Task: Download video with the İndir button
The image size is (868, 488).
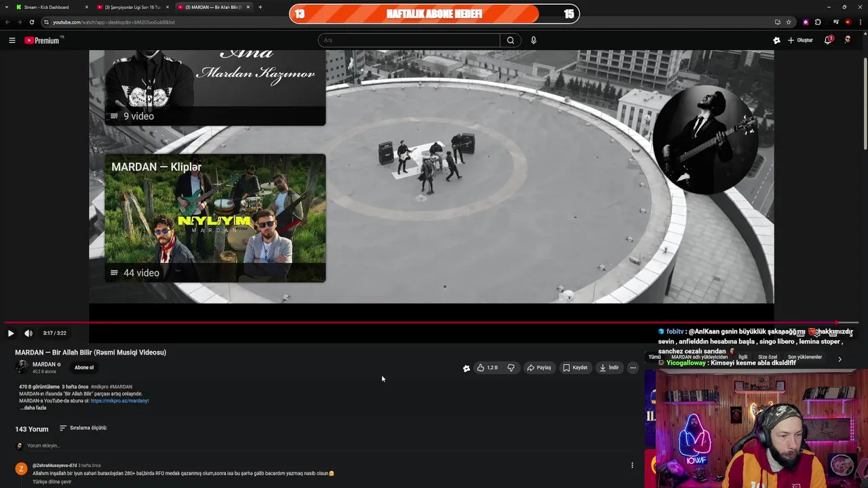Action: pos(609,368)
